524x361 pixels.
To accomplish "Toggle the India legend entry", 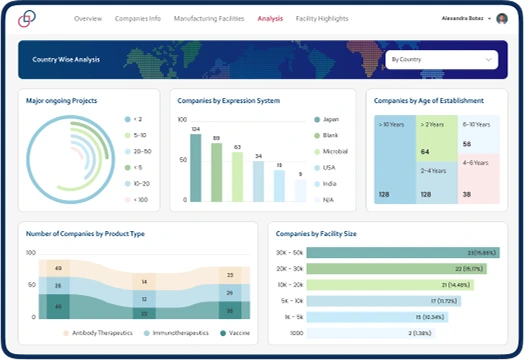I will (325, 184).
